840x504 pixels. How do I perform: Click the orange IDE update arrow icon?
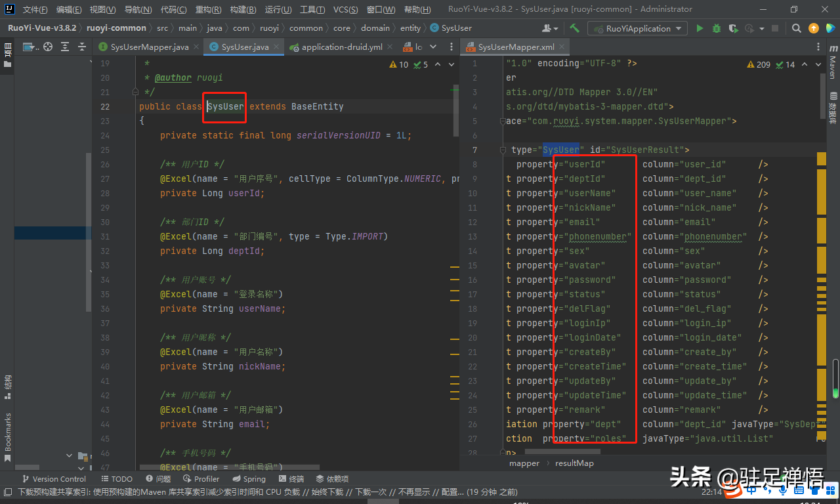click(x=814, y=28)
